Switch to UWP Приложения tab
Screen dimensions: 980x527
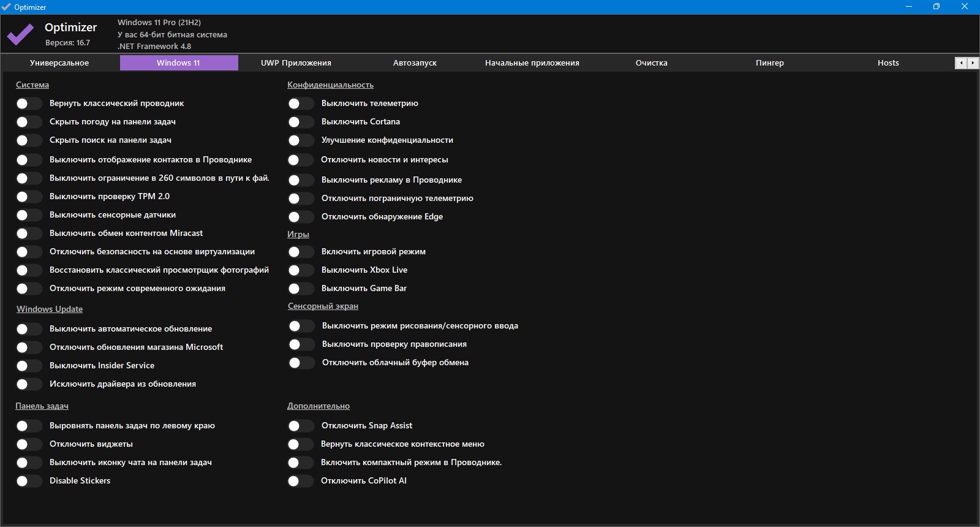(x=296, y=63)
